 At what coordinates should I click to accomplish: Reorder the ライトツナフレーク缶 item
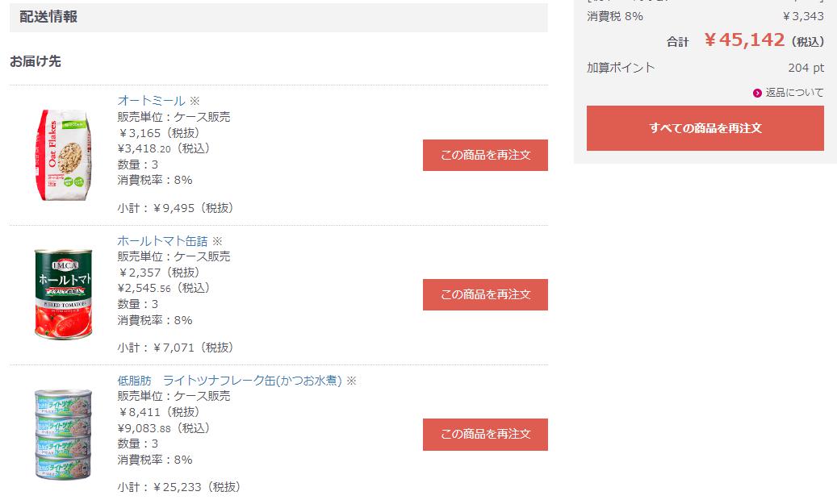coord(485,434)
